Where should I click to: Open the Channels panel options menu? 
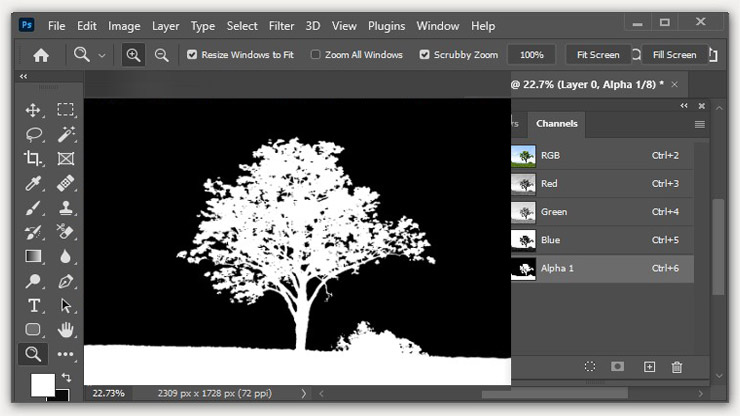click(700, 124)
